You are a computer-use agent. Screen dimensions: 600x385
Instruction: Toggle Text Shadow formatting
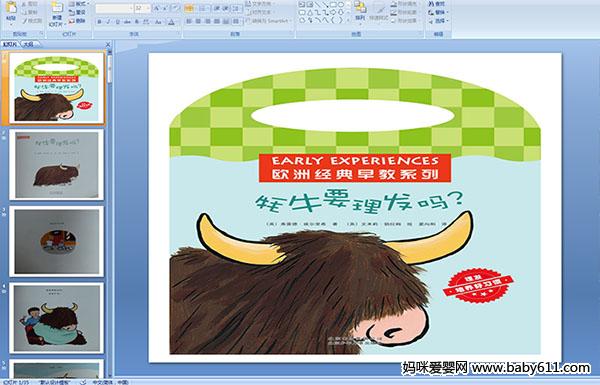(137, 22)
